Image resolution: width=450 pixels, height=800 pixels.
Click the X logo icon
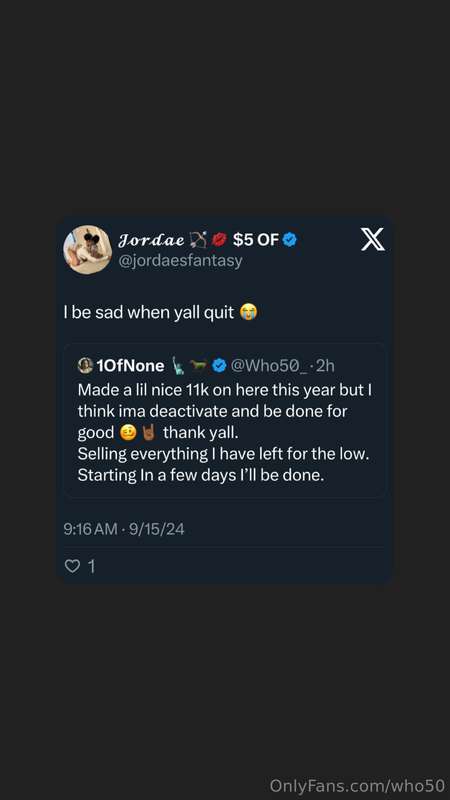coord(373,239)
